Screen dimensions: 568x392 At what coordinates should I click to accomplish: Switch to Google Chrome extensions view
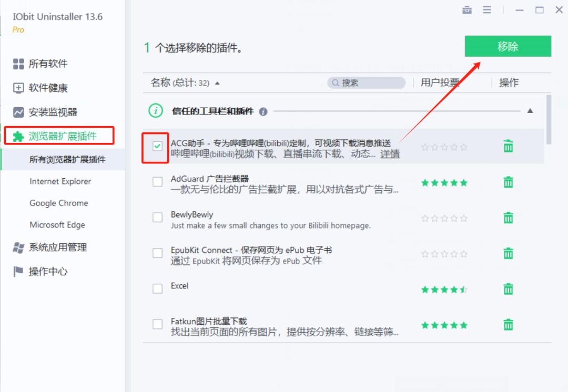coord(58,203)
